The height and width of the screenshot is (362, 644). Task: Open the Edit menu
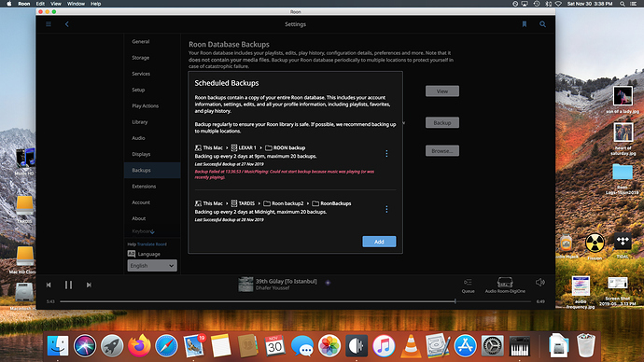coord(40,4)
